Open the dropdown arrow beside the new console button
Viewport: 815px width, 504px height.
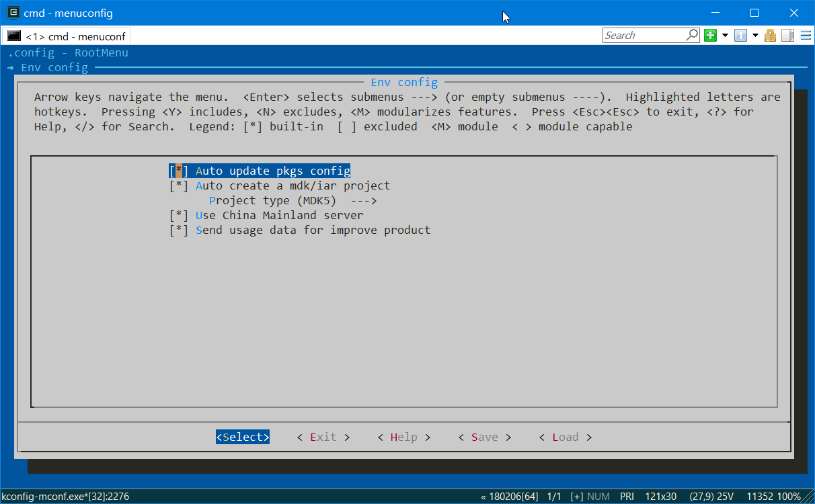pyautogui.click(x=725, y=35)
